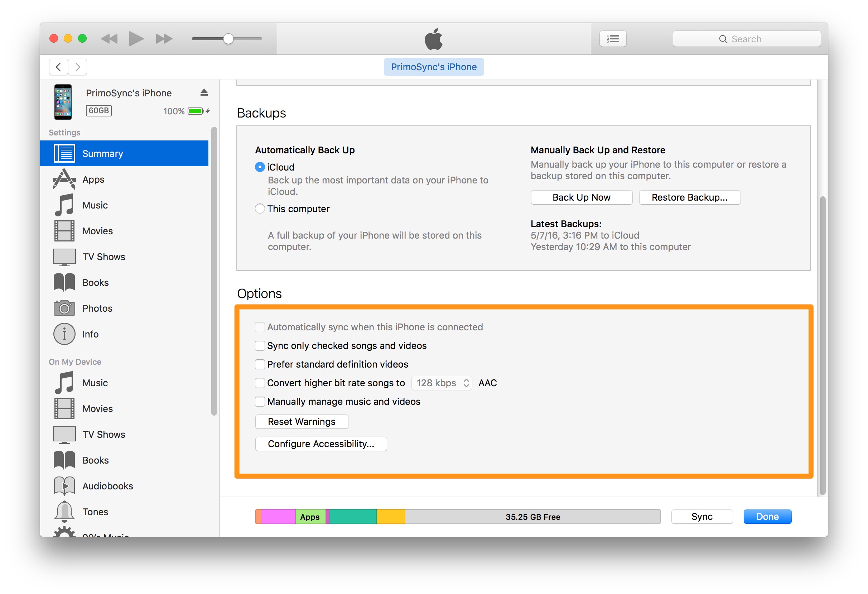The height and width of the screenshot is (594, 868).
Task: Click the Search field
Action: (x=746, y=39)
